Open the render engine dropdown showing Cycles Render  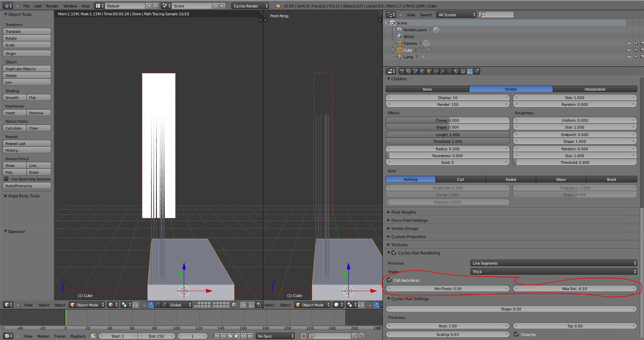(x=250, y=6)
